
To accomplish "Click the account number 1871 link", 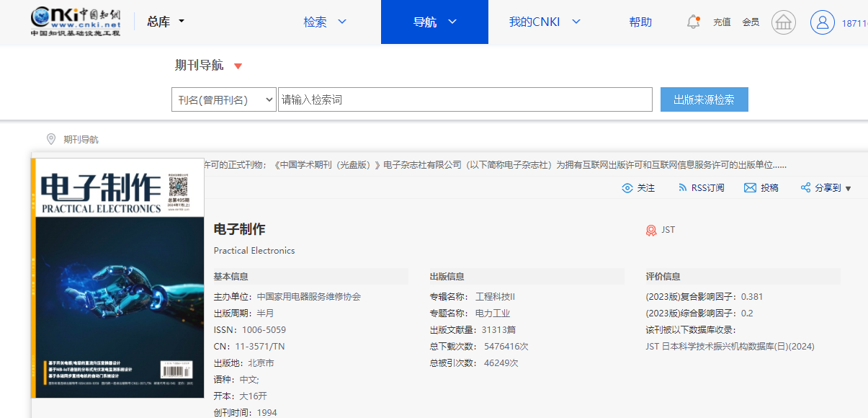I will [x=854, y=23].
